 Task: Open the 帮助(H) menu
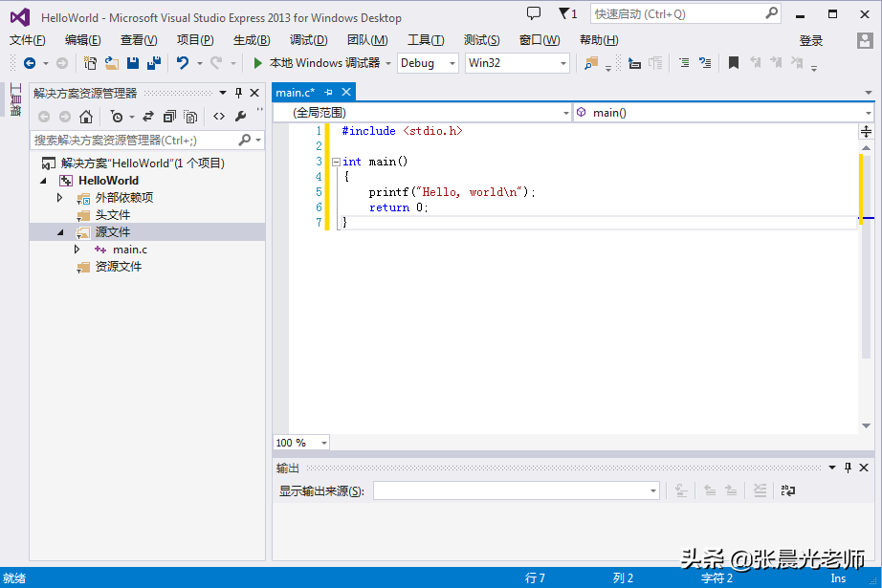pyautogui.click(x=599, y=40)
